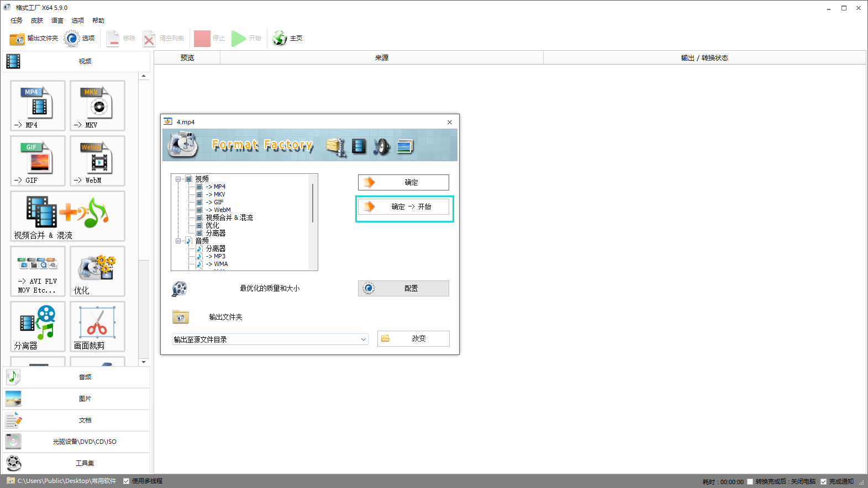
Task: Expand the 工具集 category panel
Action: pyautogui.click(x=76, y=463)
